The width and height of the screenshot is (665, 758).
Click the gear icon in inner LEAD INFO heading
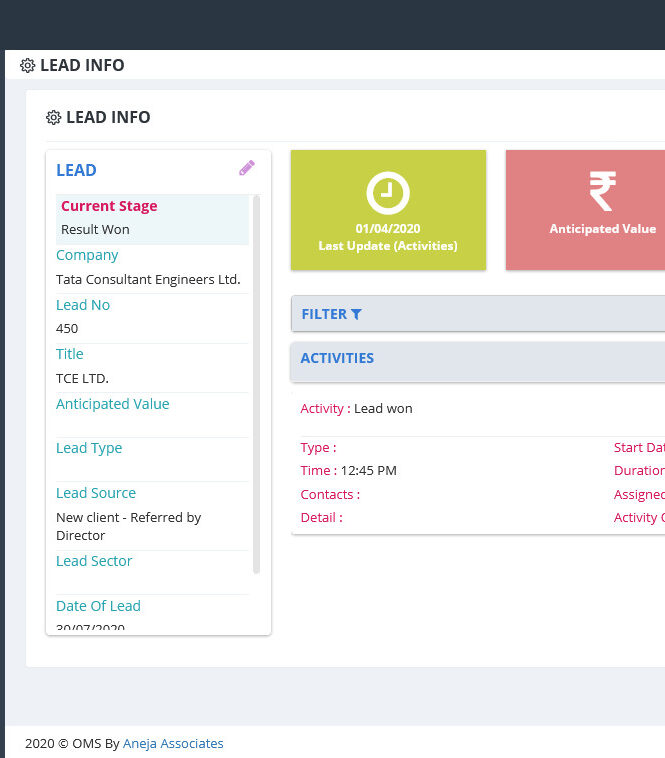(x=53, y=118)
